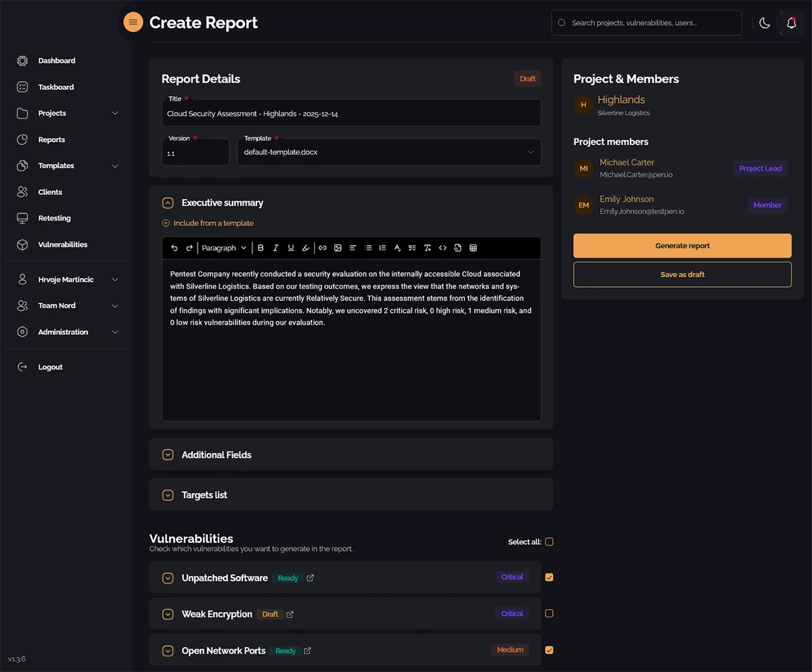Click the undo icon in editor toolbar
The height and width of the screenshot is (672, 812).
coord(175,248)
